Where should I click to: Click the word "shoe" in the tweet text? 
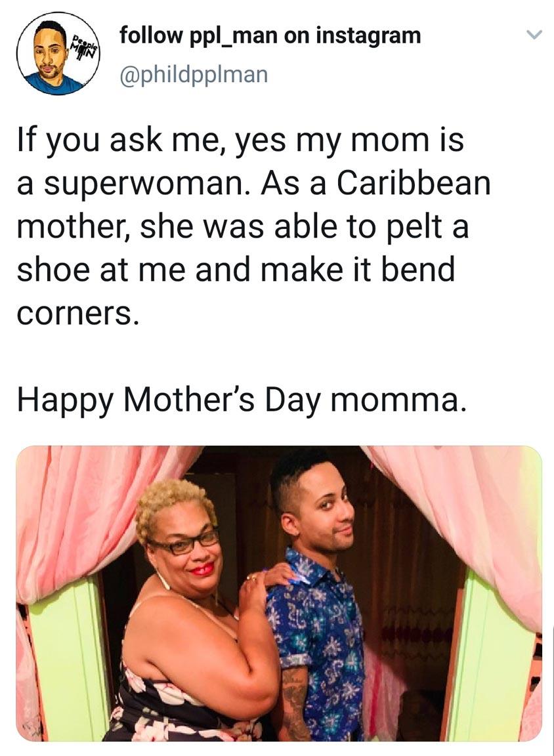pyautogui.click(x=55, y=270)
